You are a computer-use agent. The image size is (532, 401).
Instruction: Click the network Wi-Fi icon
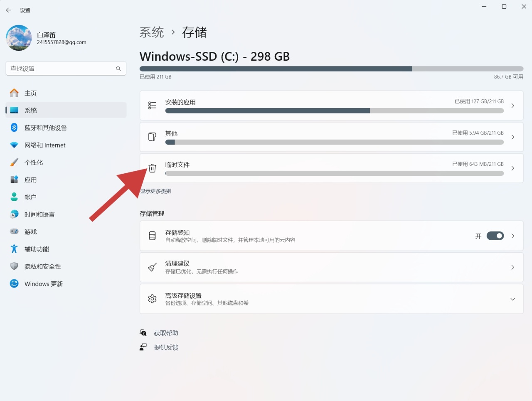[x=14, y=145]
